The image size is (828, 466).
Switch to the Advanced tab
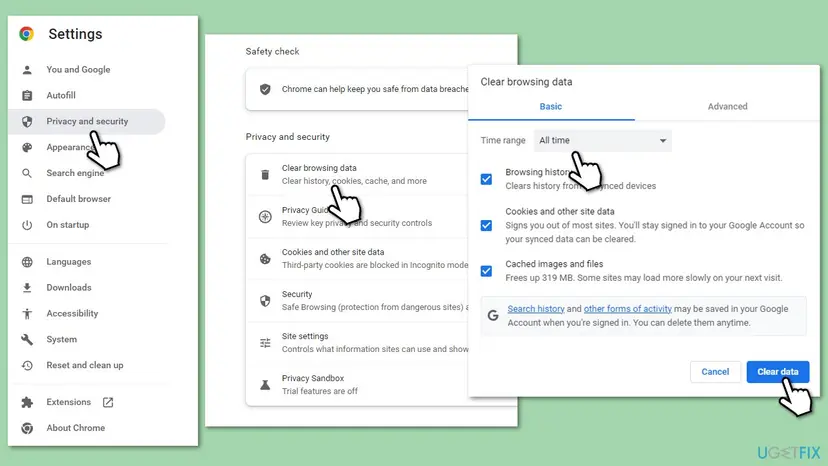(727, 107)
